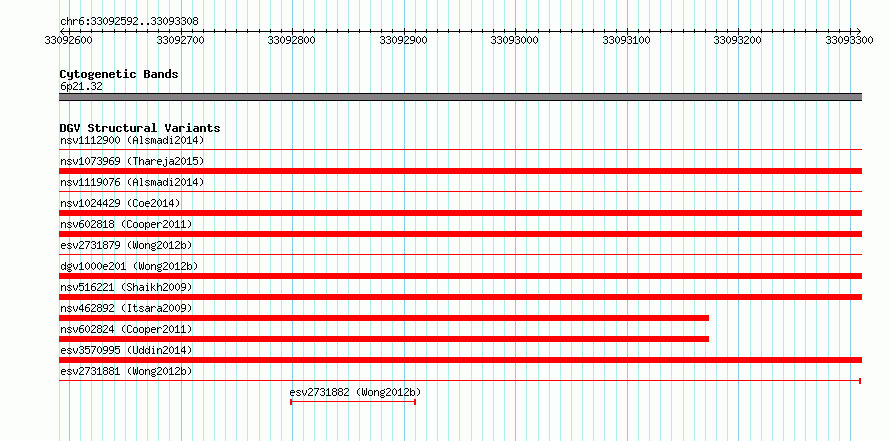The image size is (890, 441).
Task: Open the nsv1024429 (Coe2014) variant label
Action: tap(120, 203)
